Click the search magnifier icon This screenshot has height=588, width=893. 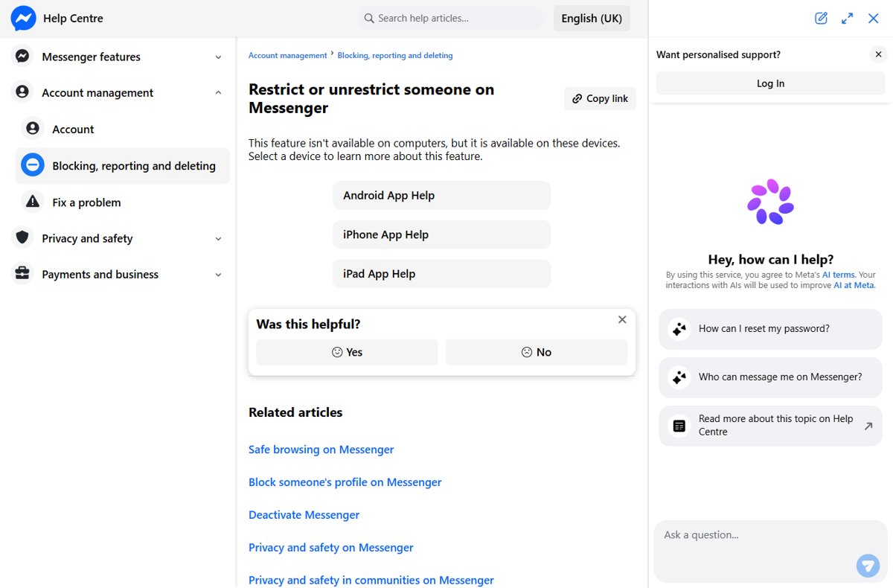click(x=368, y=18)
